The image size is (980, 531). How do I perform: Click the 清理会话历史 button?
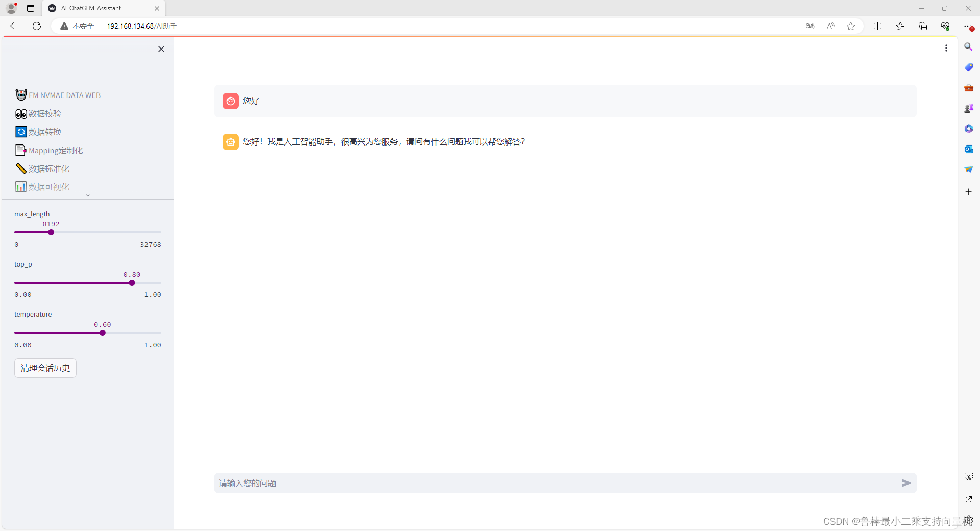click(45, 368)
